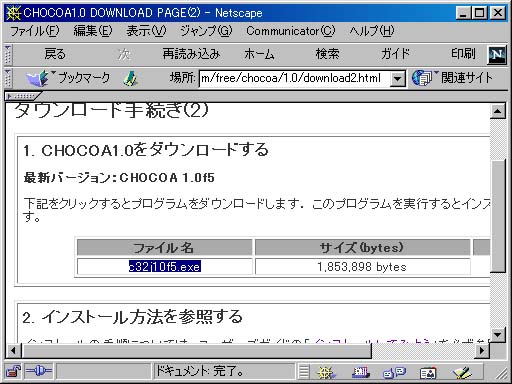Click the page location proxy icon

[130, 79]
